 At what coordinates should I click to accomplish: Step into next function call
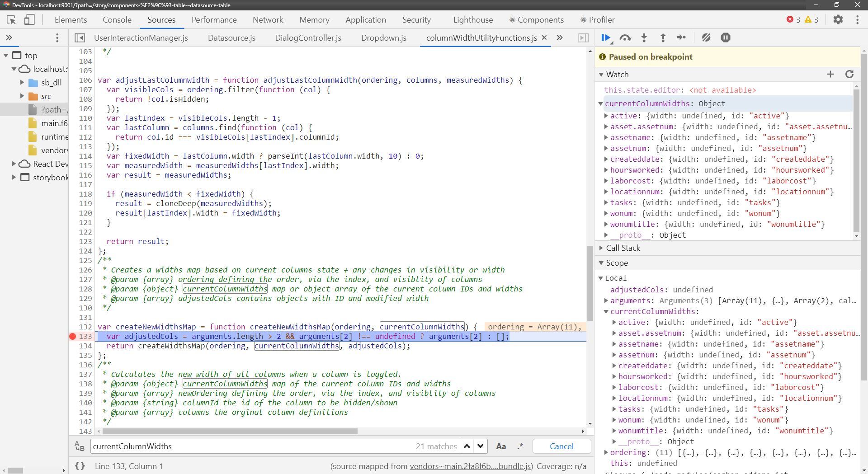(x=644, y=38)
